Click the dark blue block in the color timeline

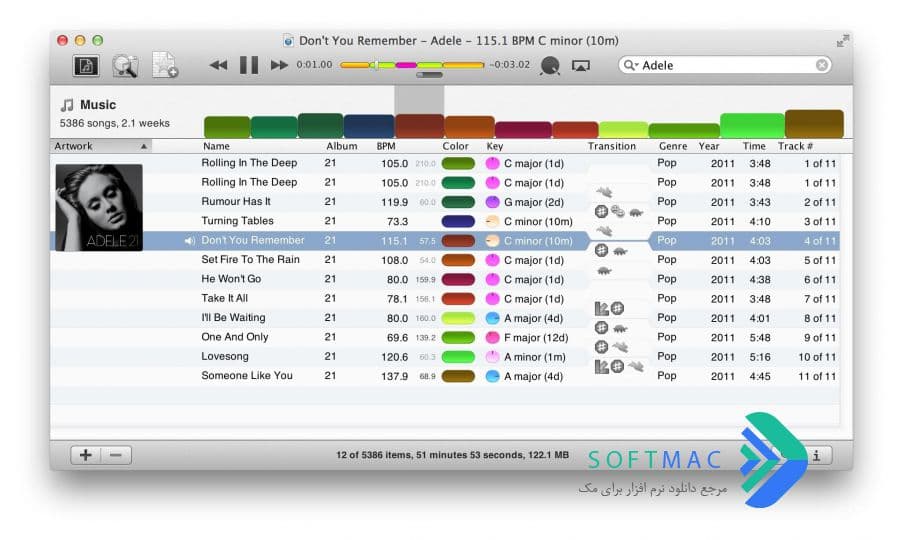[x=369, y=126]
